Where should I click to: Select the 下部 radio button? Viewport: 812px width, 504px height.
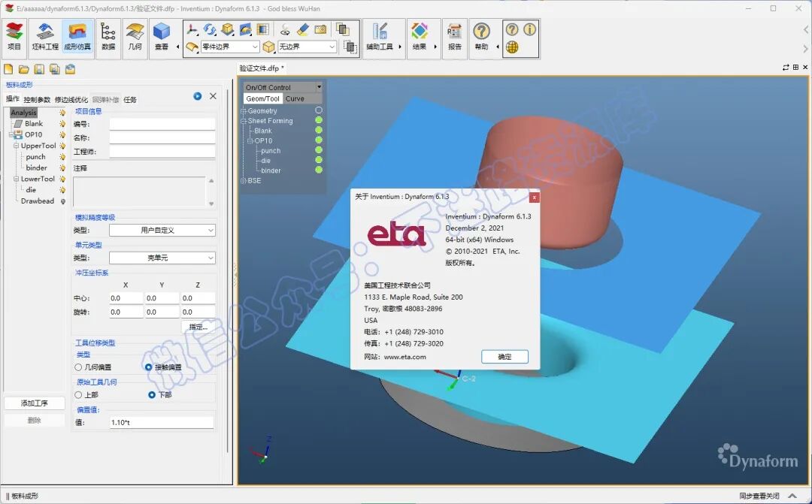(152, 395)
